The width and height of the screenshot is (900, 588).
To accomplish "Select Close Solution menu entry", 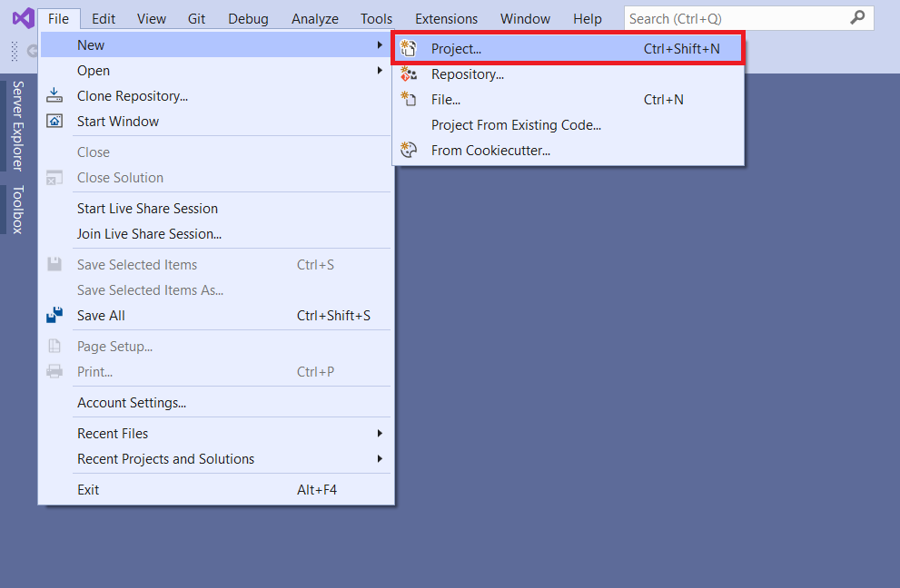I will (x=216, y=177).
